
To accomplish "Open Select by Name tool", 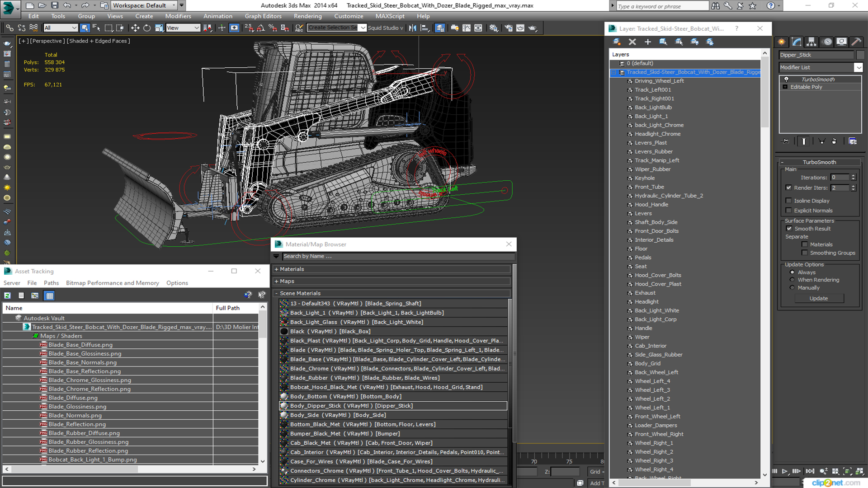I will pos(96,28).
